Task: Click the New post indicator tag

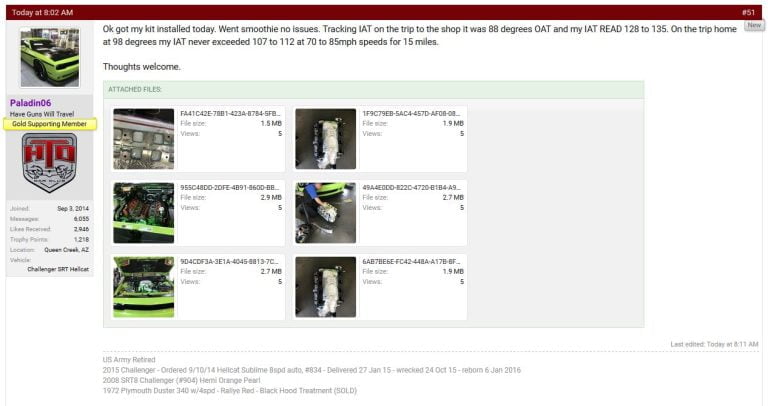Action: (x=754, y=25)
